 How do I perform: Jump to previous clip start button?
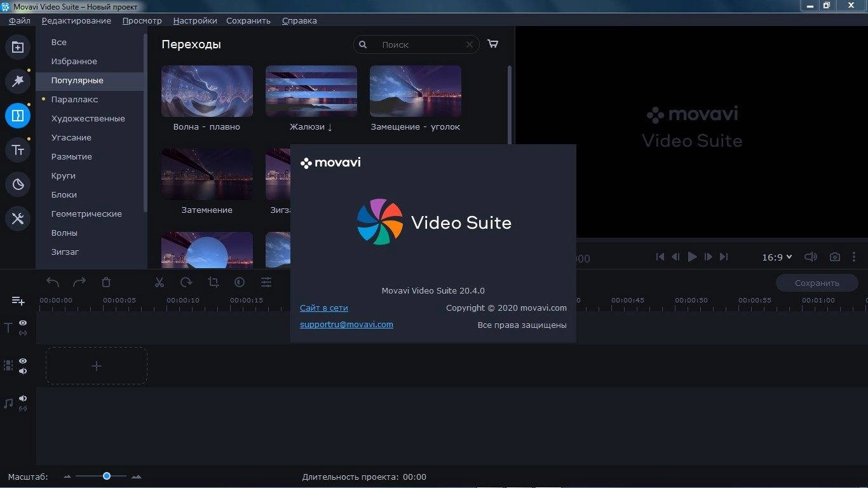tap(660, 257)
